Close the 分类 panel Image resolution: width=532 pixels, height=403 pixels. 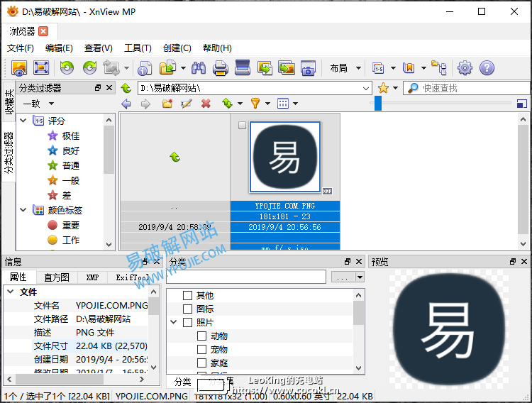pyautogui.click(x=359, y=261)
